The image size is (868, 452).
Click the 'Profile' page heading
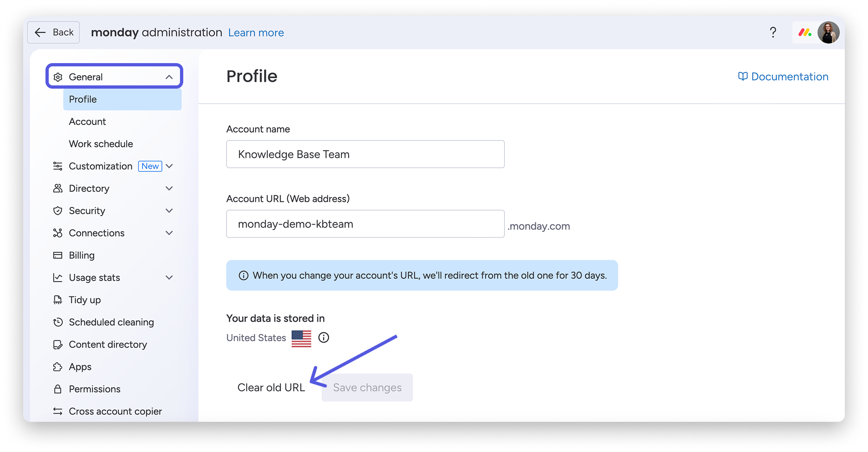click(x=252, y=76)
